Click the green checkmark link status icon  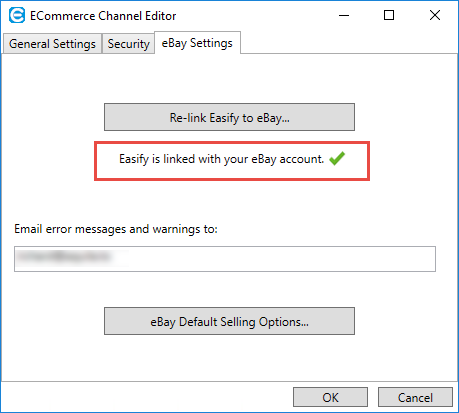click(337, 158)
